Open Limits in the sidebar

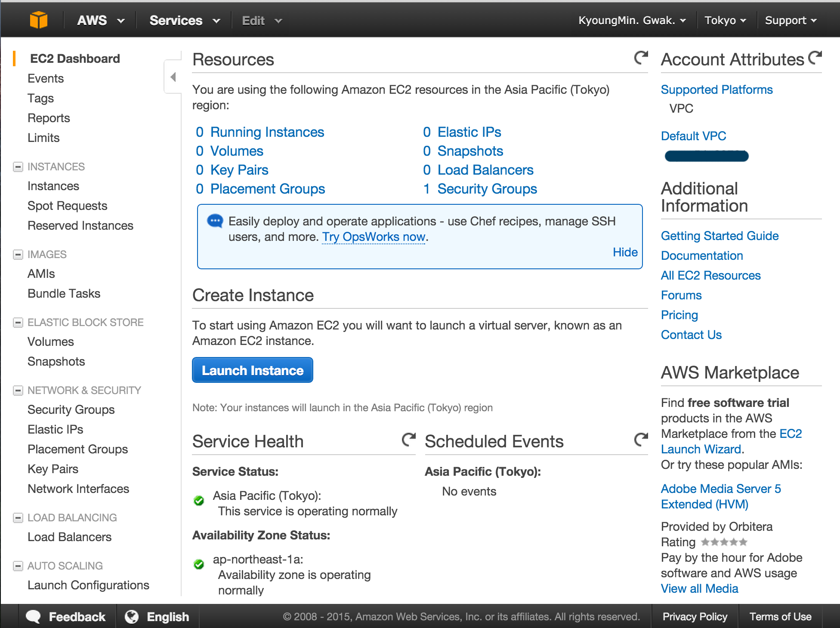pos(43,138)
